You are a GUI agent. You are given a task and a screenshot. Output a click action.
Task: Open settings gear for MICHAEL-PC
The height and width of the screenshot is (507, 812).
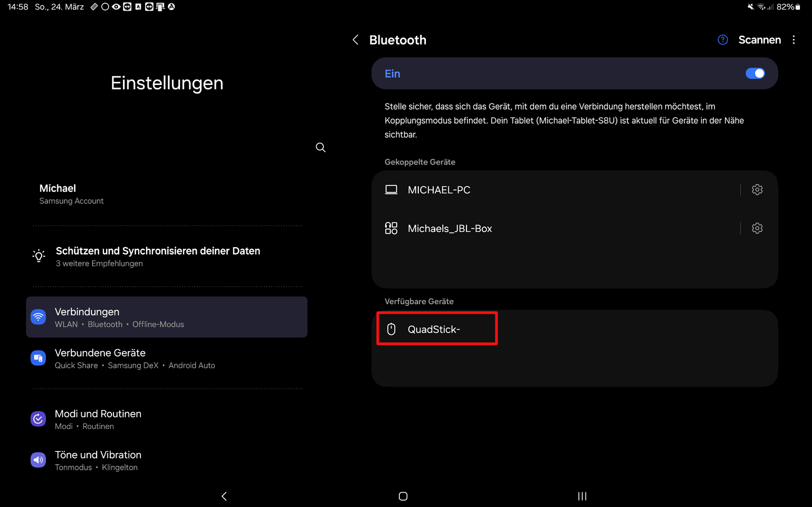coord(757,190)
